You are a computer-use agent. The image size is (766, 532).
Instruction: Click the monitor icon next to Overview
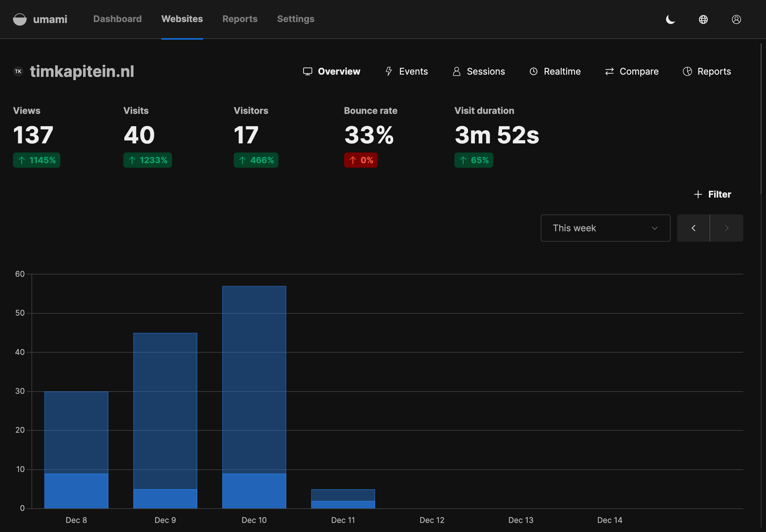click(307, 71)
